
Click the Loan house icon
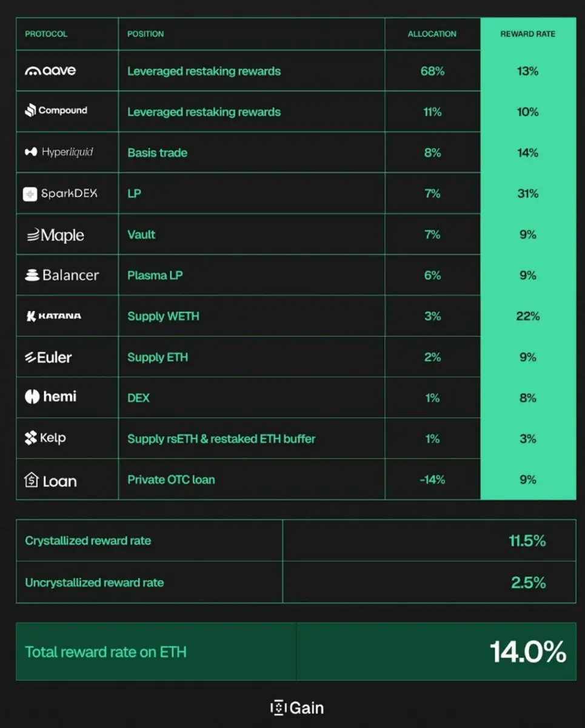click(x=31, y=480)
